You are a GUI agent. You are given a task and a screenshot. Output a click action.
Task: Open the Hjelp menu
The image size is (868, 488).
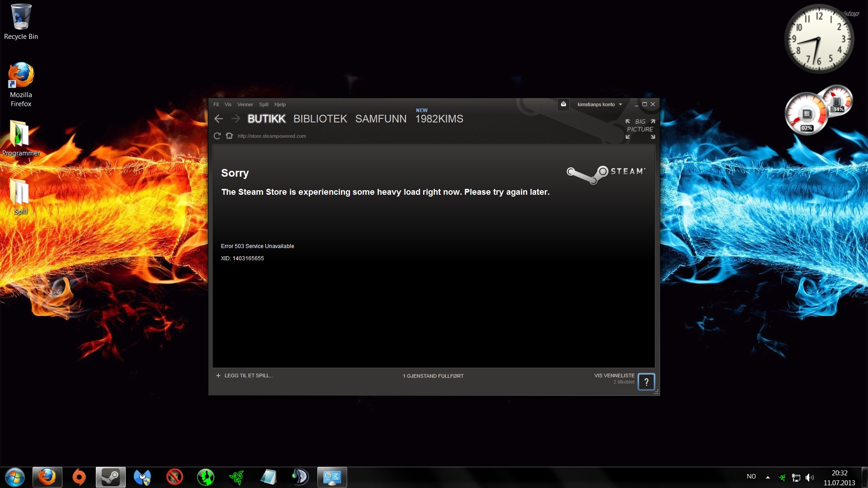point(280,104)
